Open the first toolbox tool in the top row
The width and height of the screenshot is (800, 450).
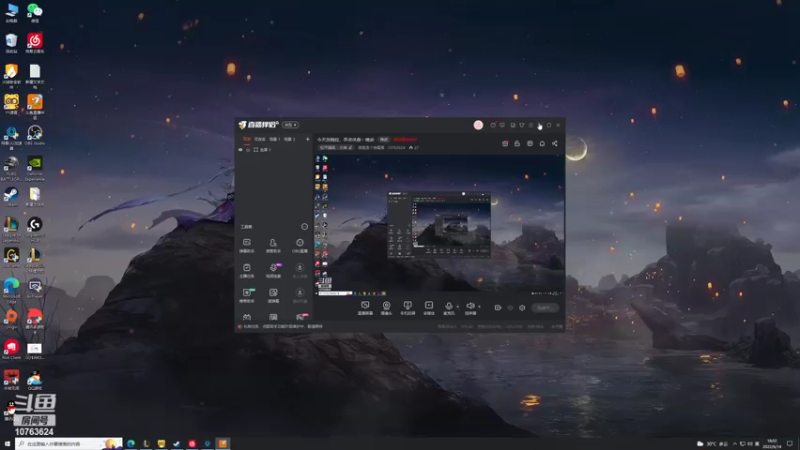tap(247, 245)
